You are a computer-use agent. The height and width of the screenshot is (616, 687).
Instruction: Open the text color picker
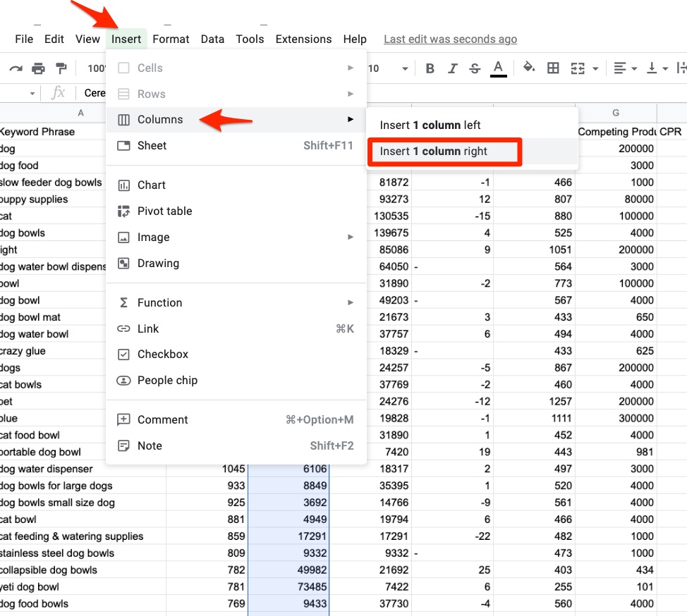pyautogui.click(x=499, y=68)
